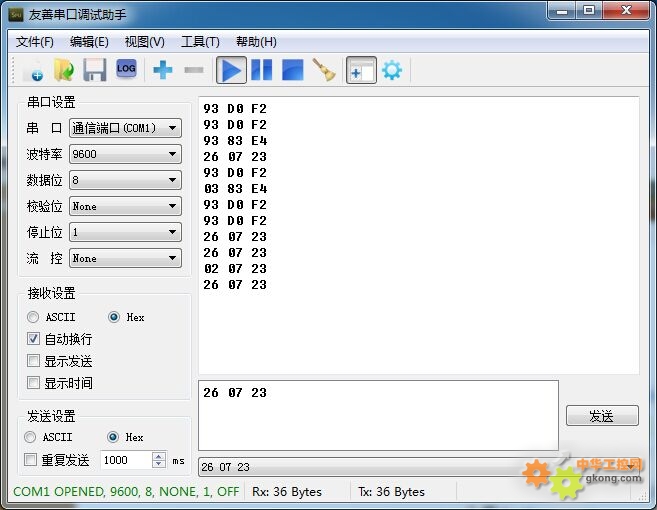Select ASCII in receive settings
Screen dimensions: 657x510
(51, 317)
